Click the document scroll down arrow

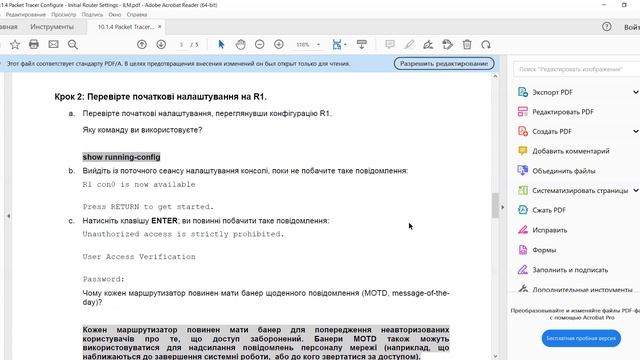tap(495, 356)
